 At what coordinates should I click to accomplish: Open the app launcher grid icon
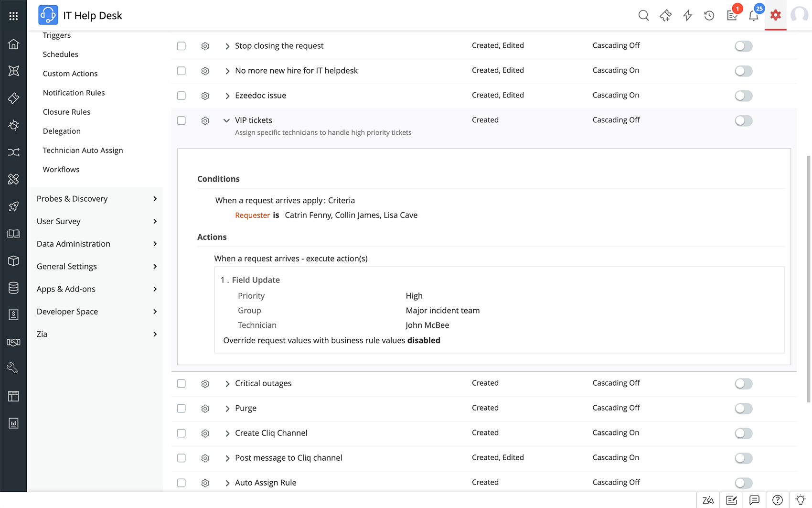13,16
